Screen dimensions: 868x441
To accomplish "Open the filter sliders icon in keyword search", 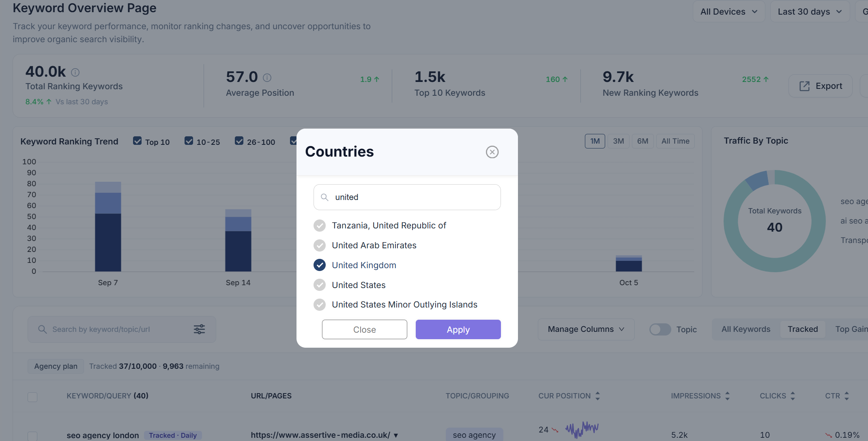I will click(x=199, y=329).
